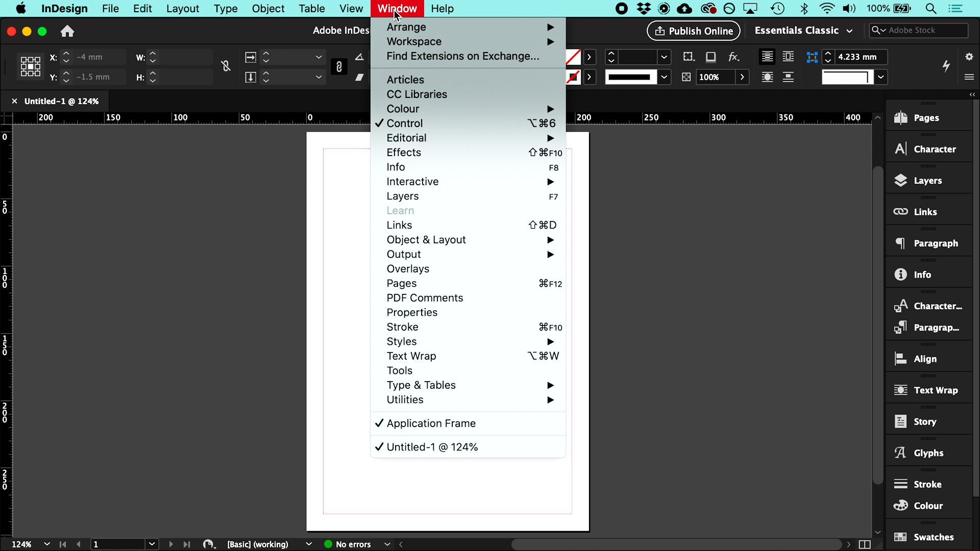Select Text Wrap from the Window menu
The image size is (980, 551).
click(x=411, y=356)
